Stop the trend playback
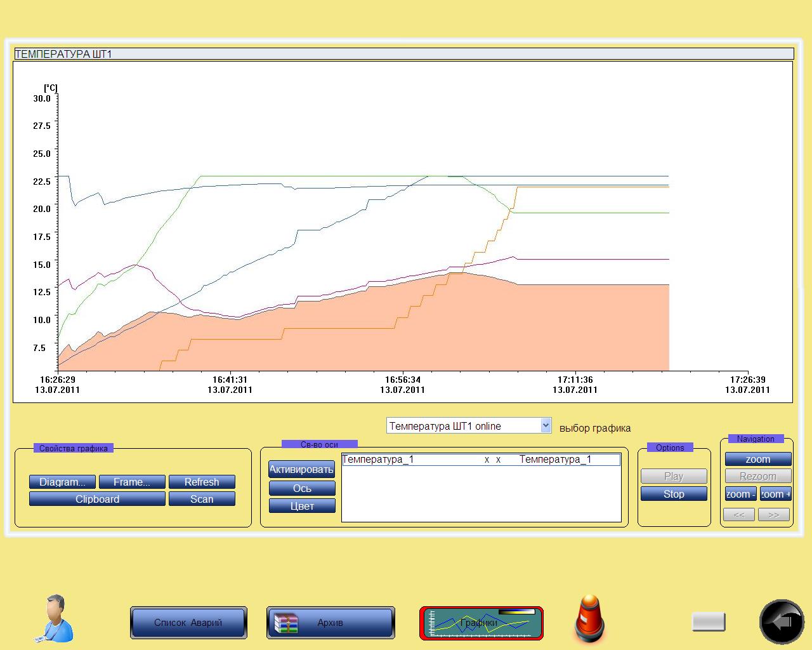This screenshot has width=812, height=650. pyautogui.click(x=674, y=494)
